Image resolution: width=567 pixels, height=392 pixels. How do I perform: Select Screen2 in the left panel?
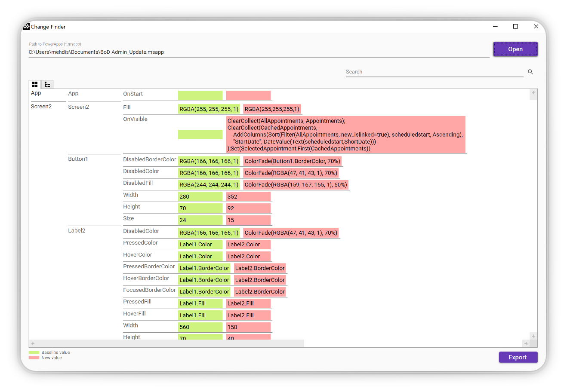[41, 106]
